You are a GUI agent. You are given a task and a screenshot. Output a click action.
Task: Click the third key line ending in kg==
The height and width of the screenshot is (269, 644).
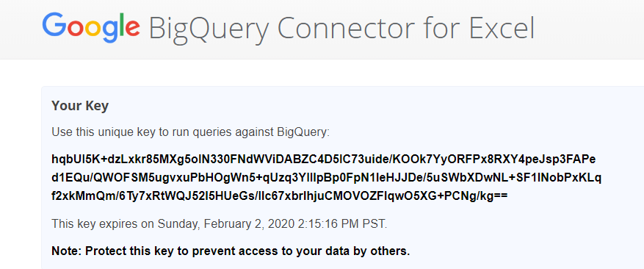pos(280,196)
